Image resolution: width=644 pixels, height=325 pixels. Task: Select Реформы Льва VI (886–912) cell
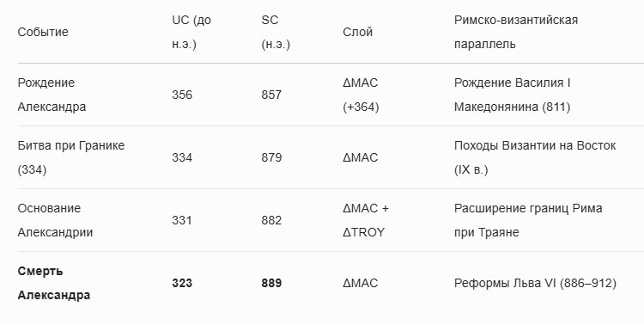tap(535, 283)
